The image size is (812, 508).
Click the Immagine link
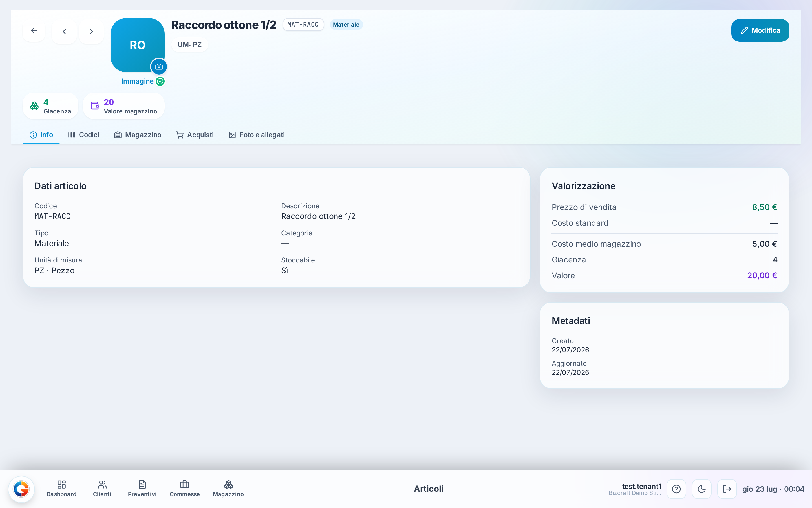[138, 81]
